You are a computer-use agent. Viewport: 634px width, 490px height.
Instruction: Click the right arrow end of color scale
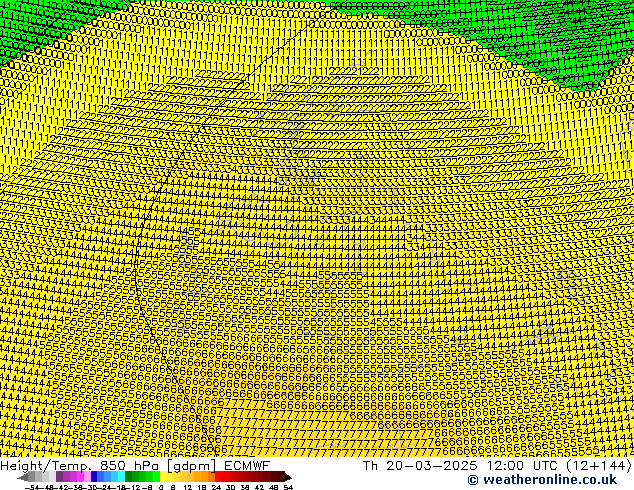288,476
